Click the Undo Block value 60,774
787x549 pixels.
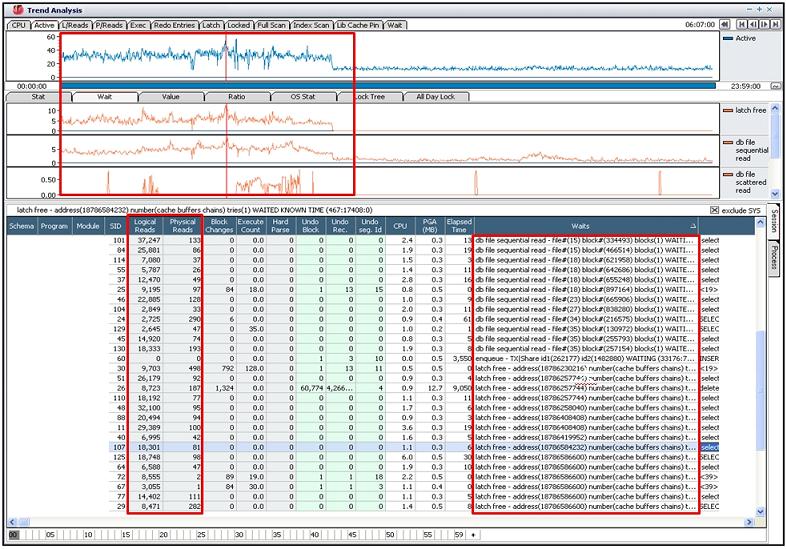tap(311, 388)
